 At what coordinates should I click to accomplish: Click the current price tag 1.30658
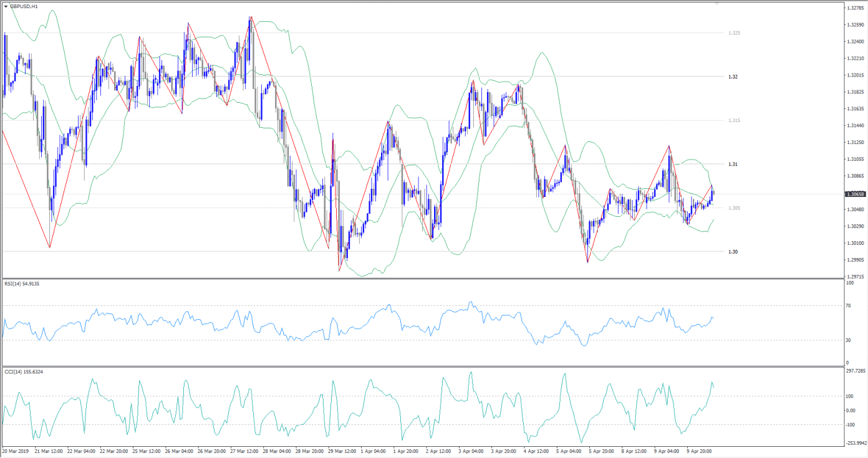point(854,194)
